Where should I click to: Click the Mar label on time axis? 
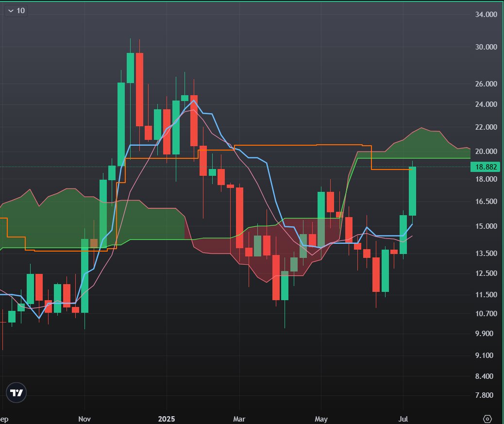click(x=239, y=419)
